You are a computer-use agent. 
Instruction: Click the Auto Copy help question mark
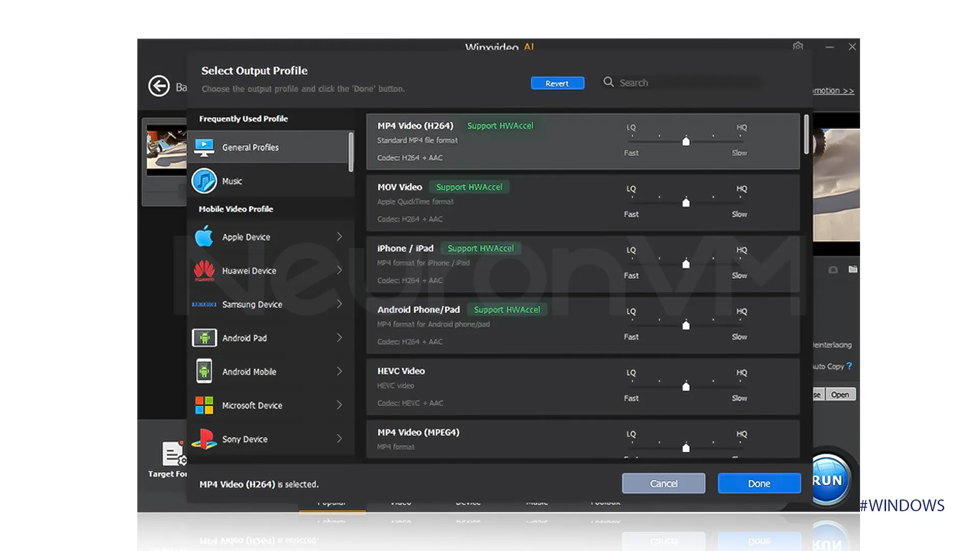point(849,366)
